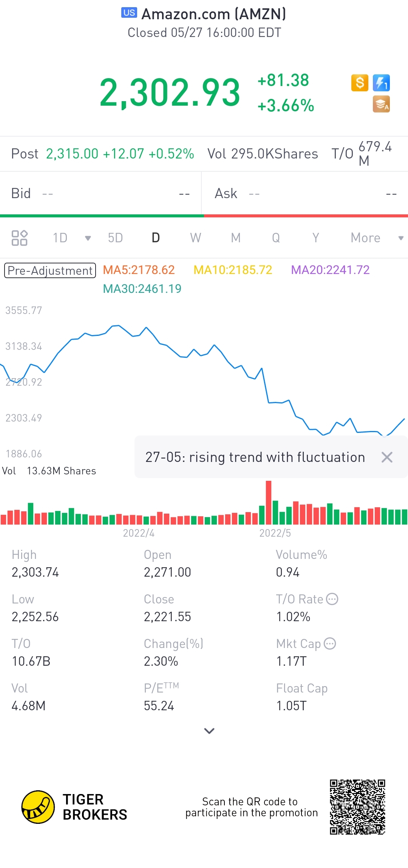This screenshot has width=408, height=868.
Task: Tap the T/O value 10.67B
Action: 31,661
